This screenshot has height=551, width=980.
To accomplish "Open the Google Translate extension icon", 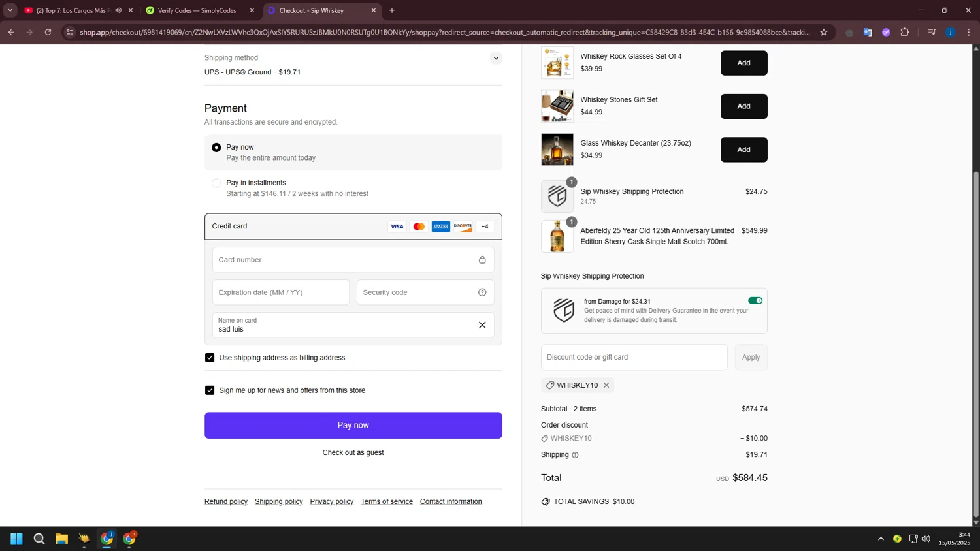I will click(x=868, y=32).
